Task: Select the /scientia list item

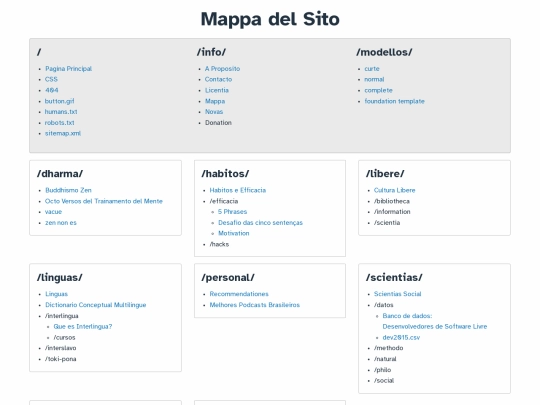Action: [x=387, y=222]
